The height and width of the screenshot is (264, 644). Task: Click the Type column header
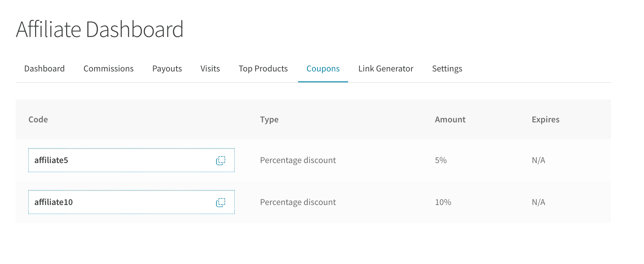[269, 120]
